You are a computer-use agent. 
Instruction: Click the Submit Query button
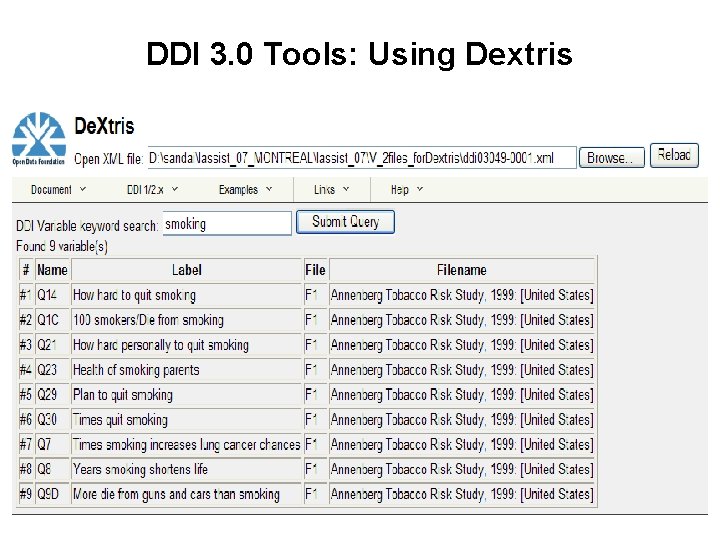click(x=345, y=222)
